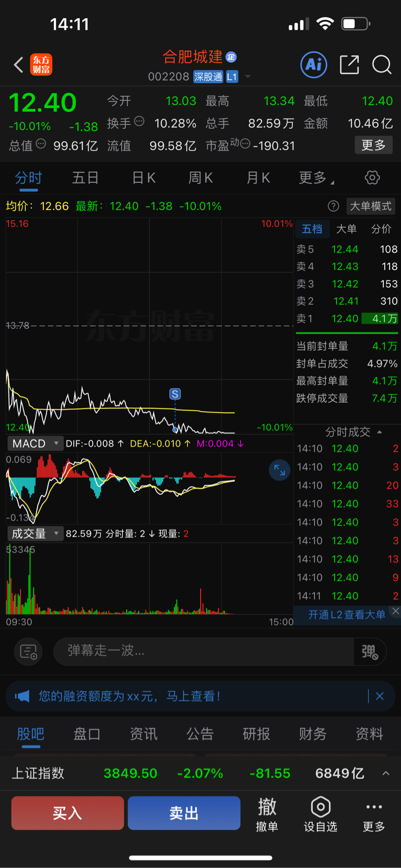The image size is (401, 868).
Task: Expand the dropdown arrow next to L1
Action: click(x=248, y=77)
